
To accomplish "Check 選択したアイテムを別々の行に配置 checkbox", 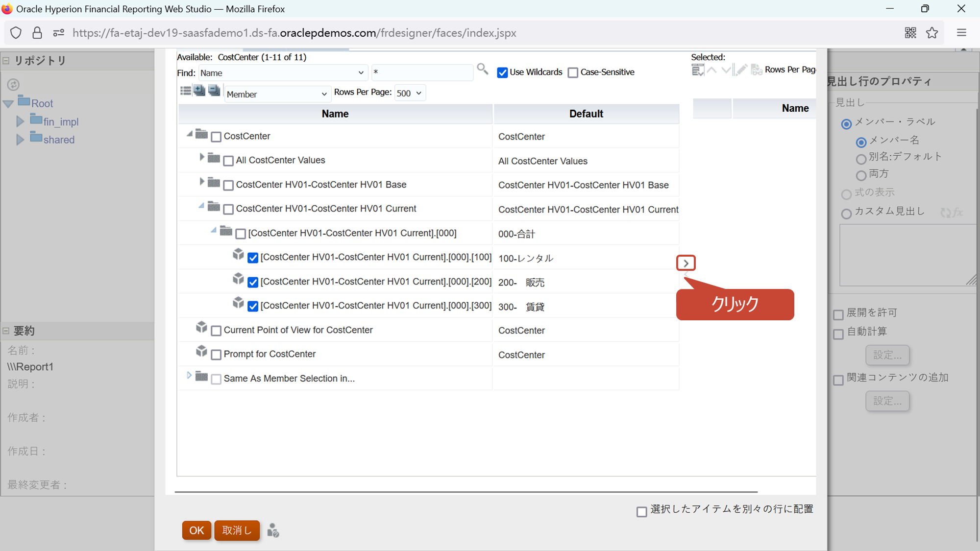I will 641,512.
